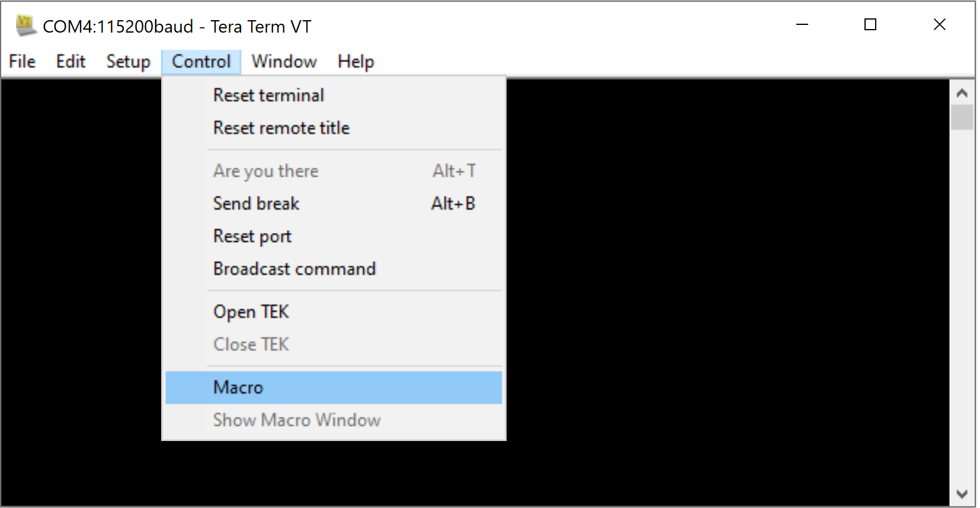Click Send break command
Screen dimensions: 980x508
coord(256,203)
